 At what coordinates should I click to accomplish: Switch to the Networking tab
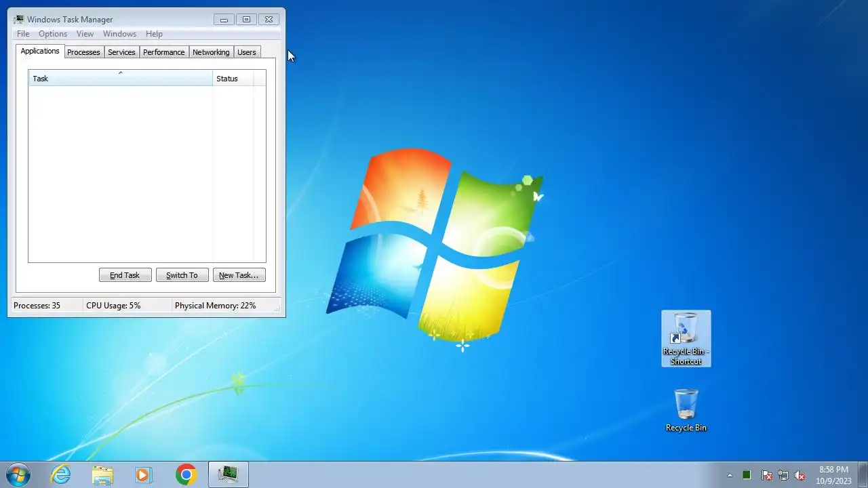coord(211,52)
